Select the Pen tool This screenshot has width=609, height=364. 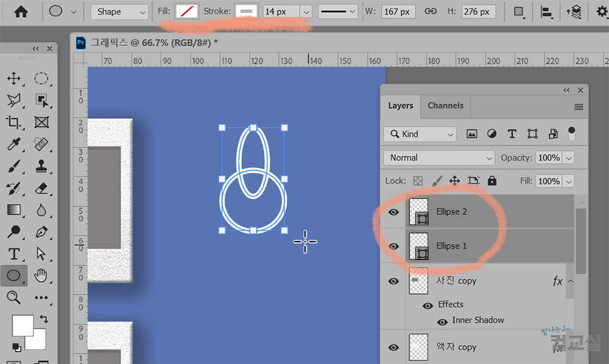pyautogui.click(x=41, y=232)
